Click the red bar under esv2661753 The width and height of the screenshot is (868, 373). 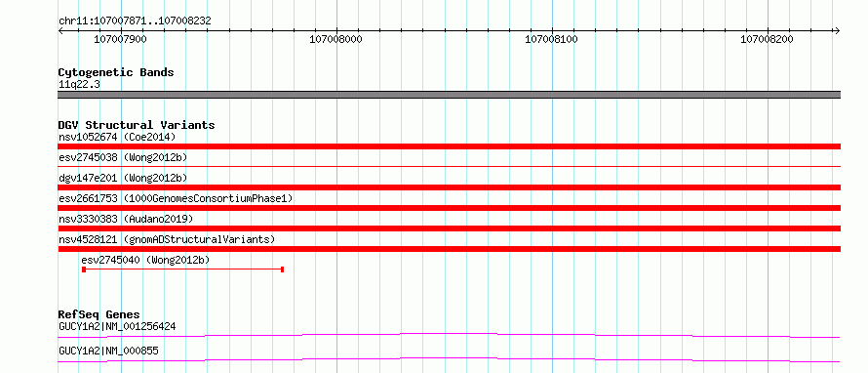point(449,208)
